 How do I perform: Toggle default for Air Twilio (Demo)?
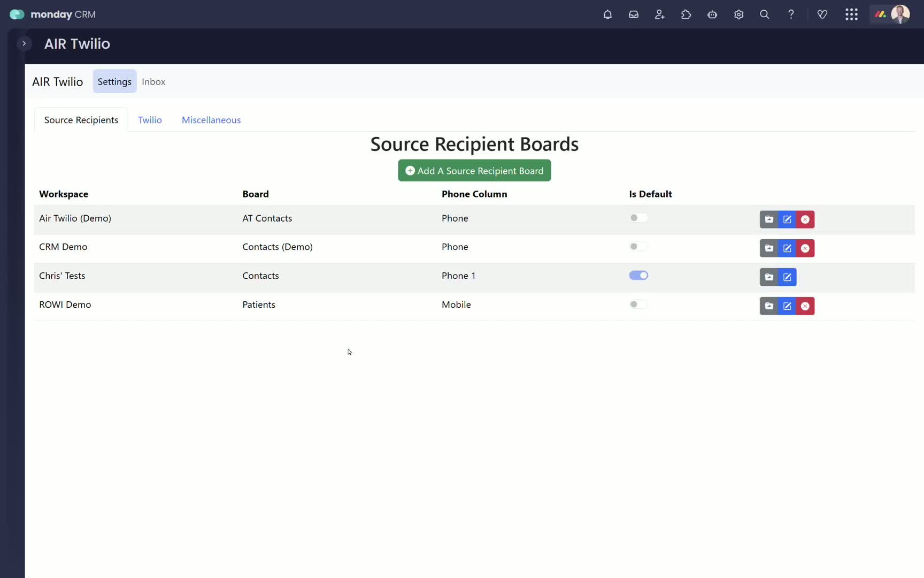pyautogui.click(x=638, y=218)
